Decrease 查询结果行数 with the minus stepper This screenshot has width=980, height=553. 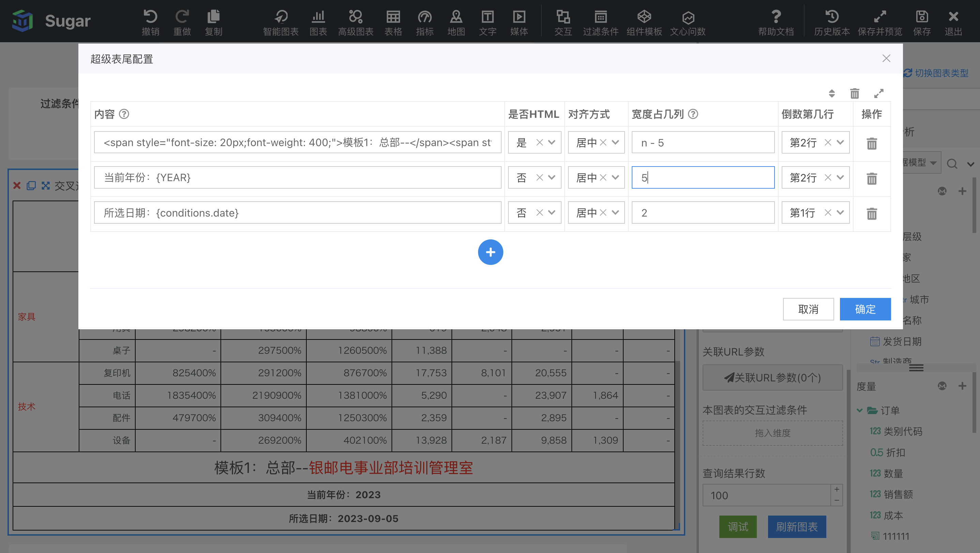click(837, 501)
